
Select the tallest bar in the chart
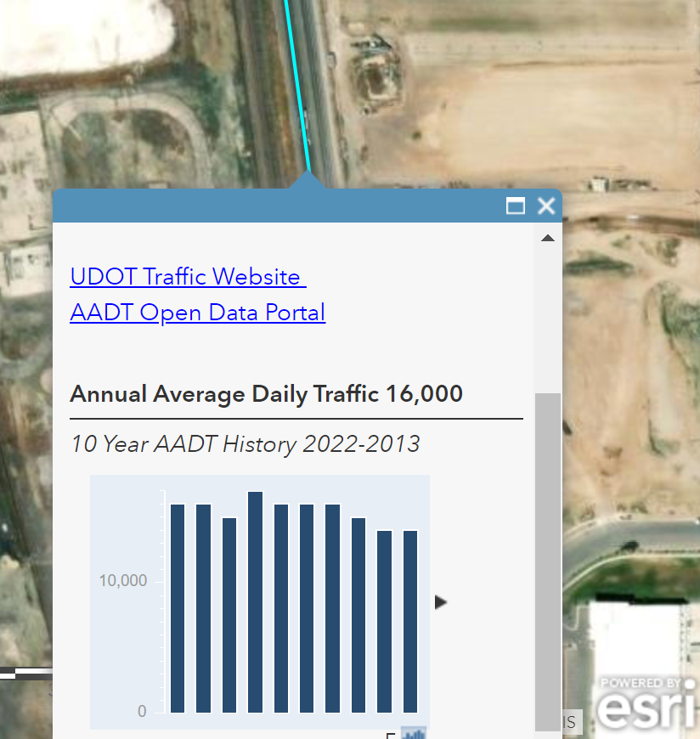click(255, 601)
